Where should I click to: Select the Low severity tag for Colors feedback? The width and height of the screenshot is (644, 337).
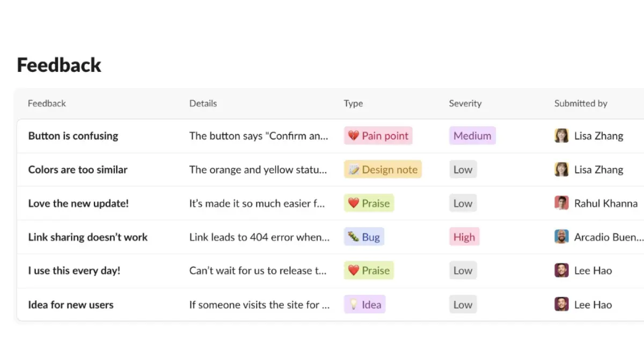463,169
